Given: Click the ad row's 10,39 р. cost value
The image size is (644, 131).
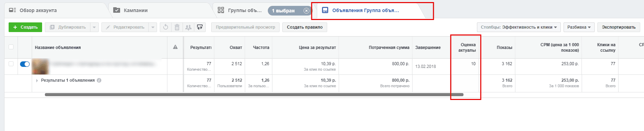Looking at the screenshot, I should pos(328,64).
